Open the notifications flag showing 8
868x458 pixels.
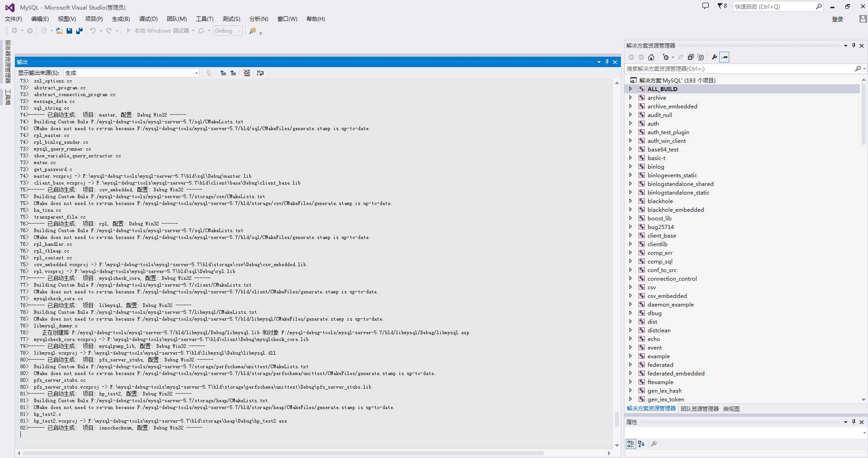click(x=722, y=6)
